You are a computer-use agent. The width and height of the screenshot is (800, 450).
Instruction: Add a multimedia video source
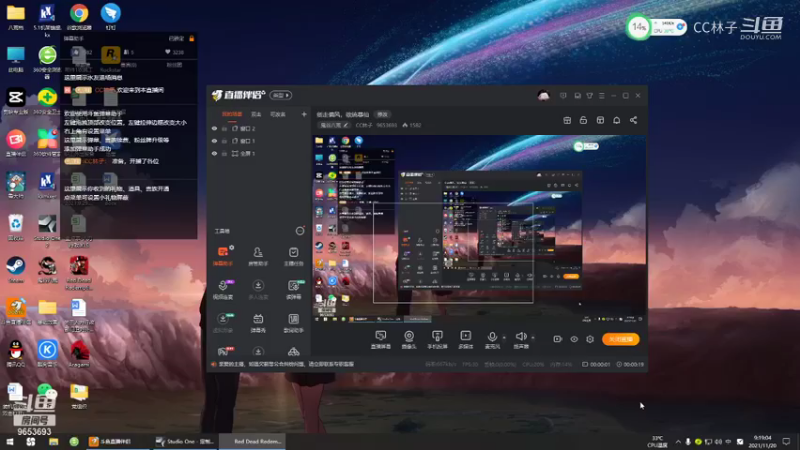[465, 339]
